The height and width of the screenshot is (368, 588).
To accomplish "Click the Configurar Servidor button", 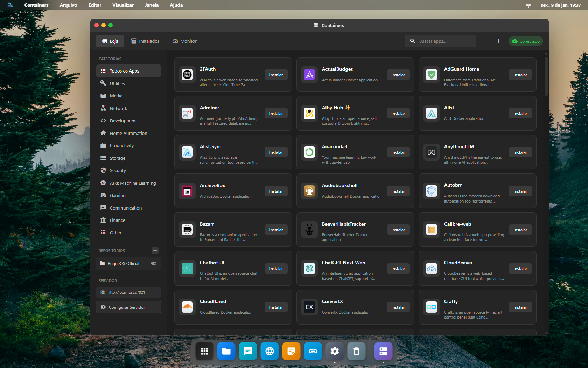I will point(128,307).
